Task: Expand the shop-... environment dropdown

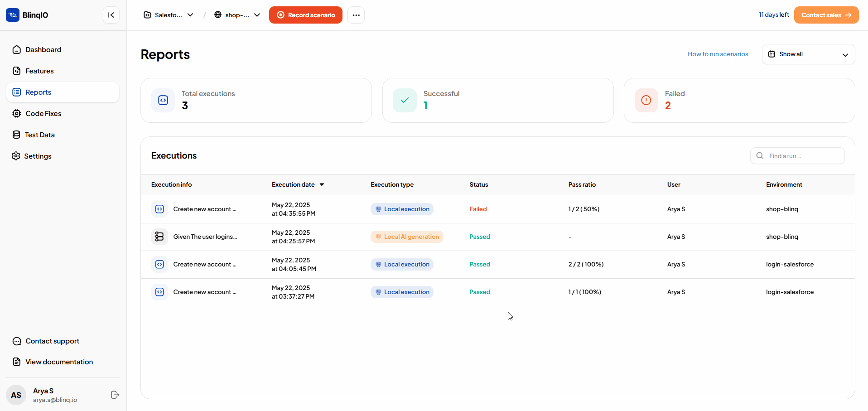Action: (237, 15)
